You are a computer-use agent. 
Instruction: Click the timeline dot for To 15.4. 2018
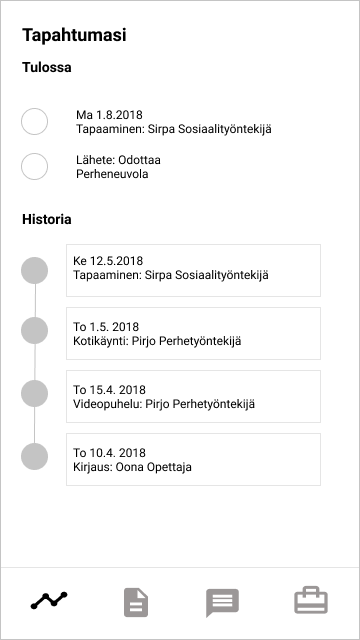(34, 393)
